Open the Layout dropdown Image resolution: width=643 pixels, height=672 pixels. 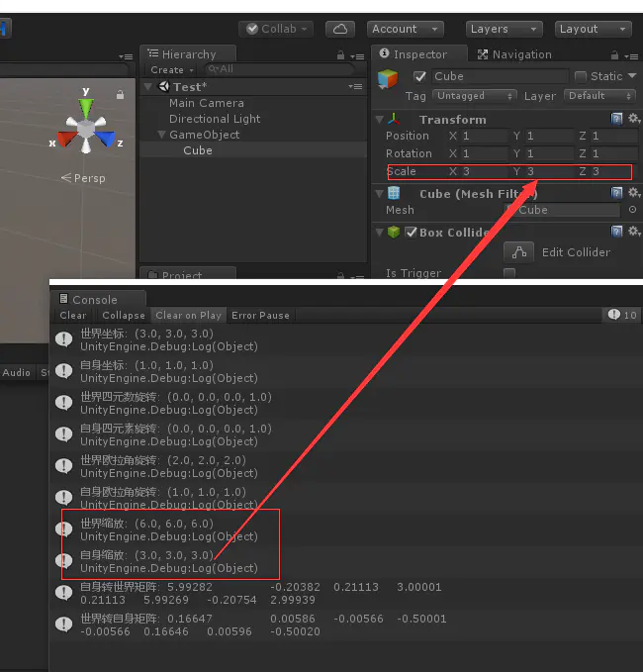click(x=593, y=29)
